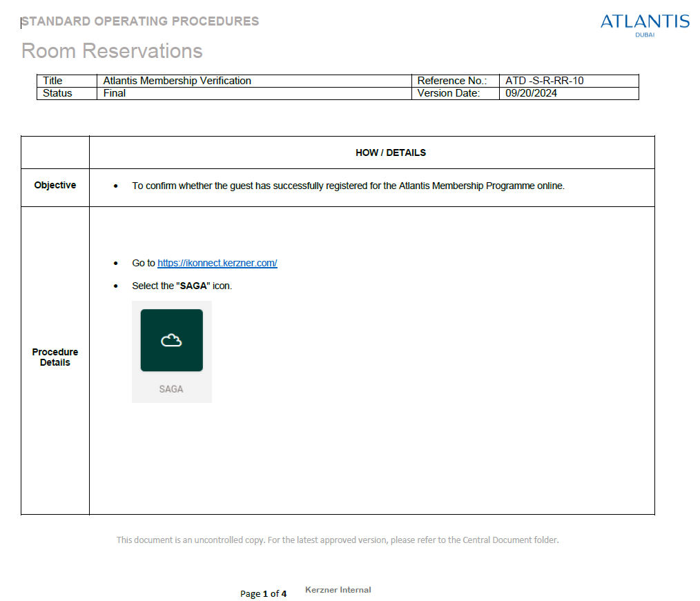Image resolution: width=700 pixels, height=601 pixels.
Task: Click the 'Reference No.:' label cell
Action: tap(456, 81)
